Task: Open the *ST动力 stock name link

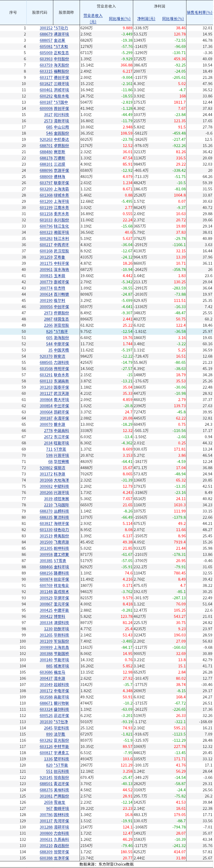Action: point(61,28)
